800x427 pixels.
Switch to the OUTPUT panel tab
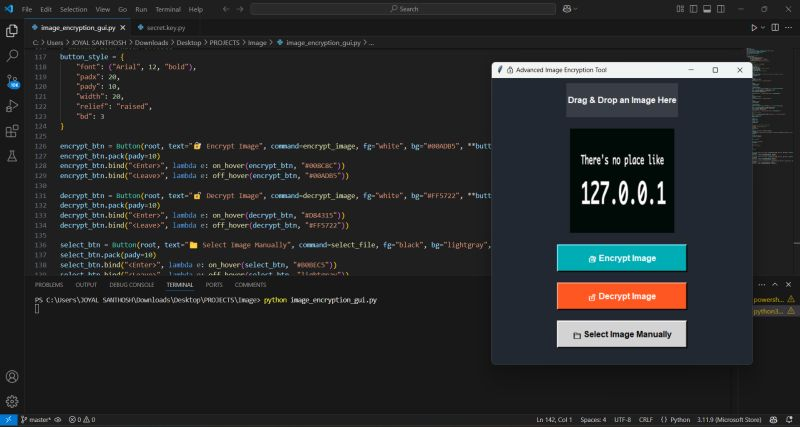[86, 285]
